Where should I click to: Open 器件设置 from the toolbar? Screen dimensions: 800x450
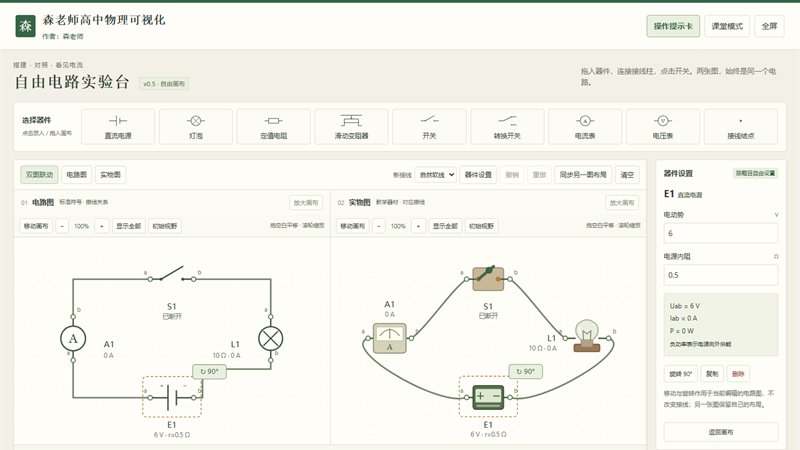[x=478, y=175]
